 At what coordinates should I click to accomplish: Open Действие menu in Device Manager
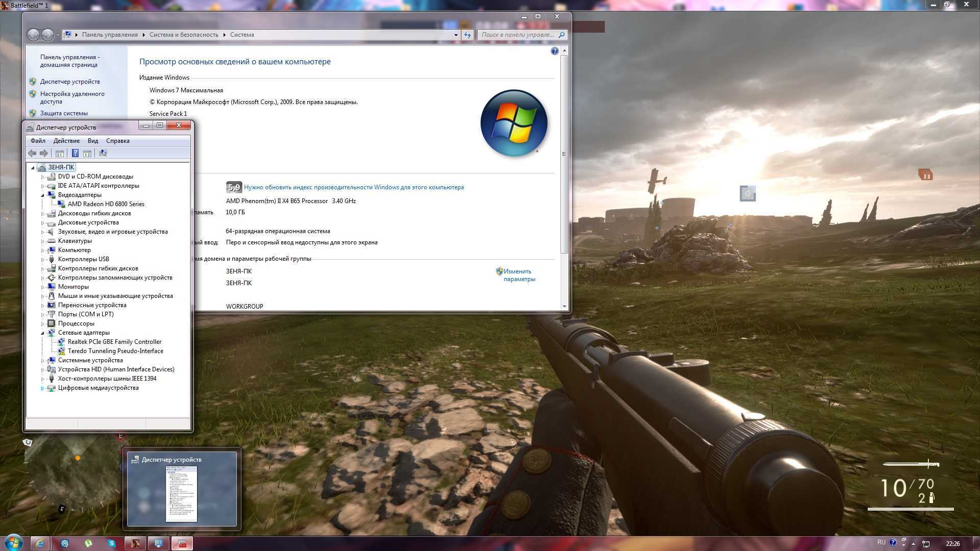click(x=66, y=141)
